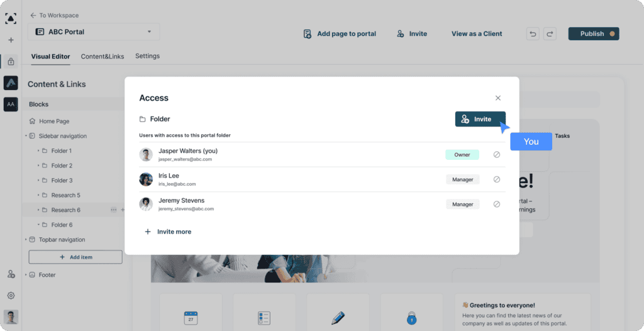Click the Publish button
The height and width of the screenshot is (331, 644).
[594, 34]
